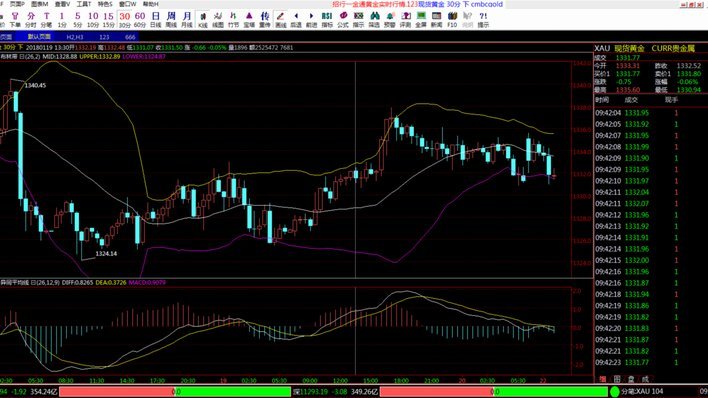Open the 新闻 news icon
708x398 pixels.
coord(437,20)
